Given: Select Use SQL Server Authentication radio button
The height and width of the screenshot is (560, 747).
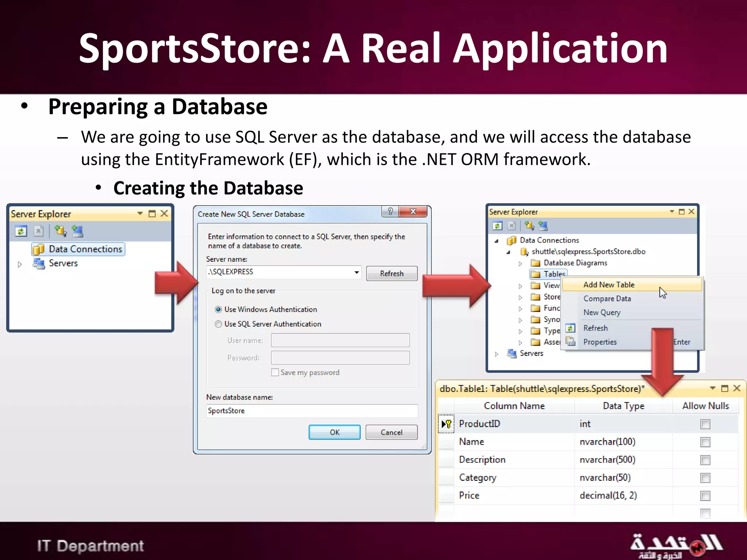Looking at the screenshot, I should 218,324.
